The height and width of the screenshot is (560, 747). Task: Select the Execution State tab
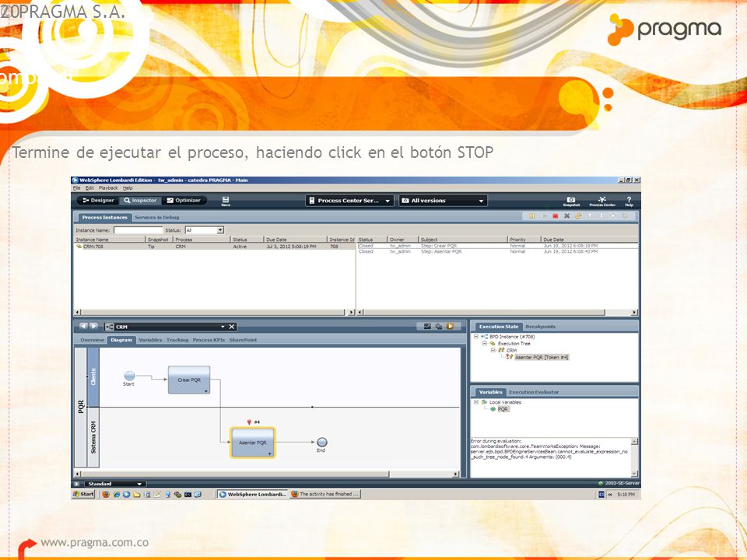pos(498,327)
